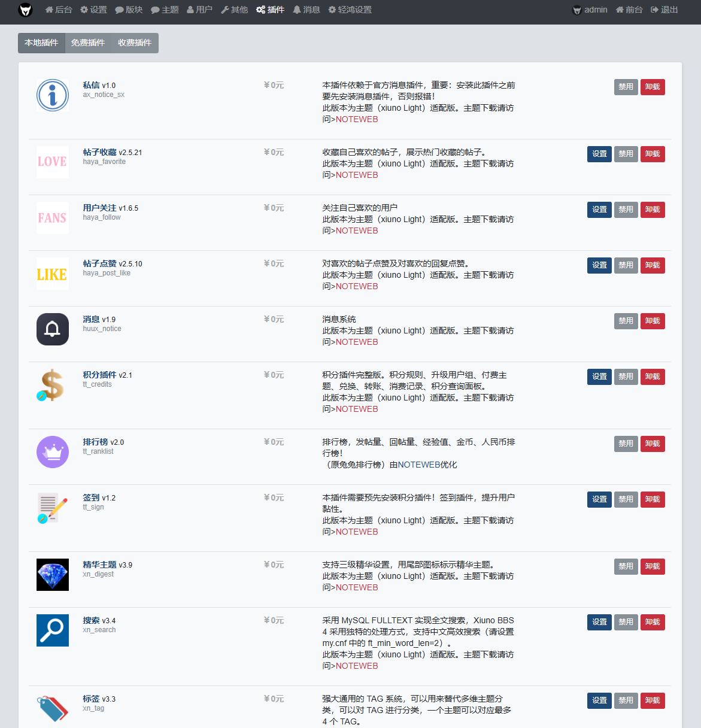This screenshot has height=728, width=701.
Task: Click the blue diamond thumbnail for 精华主题
Action: coord(53,575)
